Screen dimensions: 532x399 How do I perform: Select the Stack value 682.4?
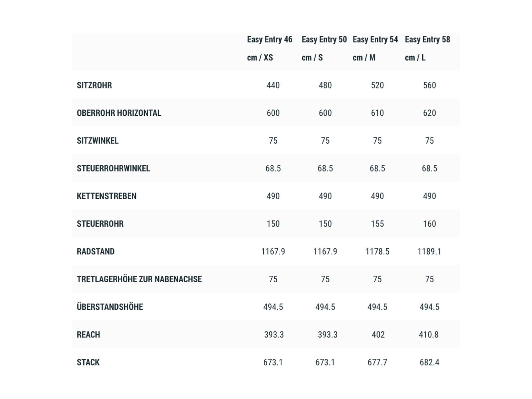click(x=429, y=362)
